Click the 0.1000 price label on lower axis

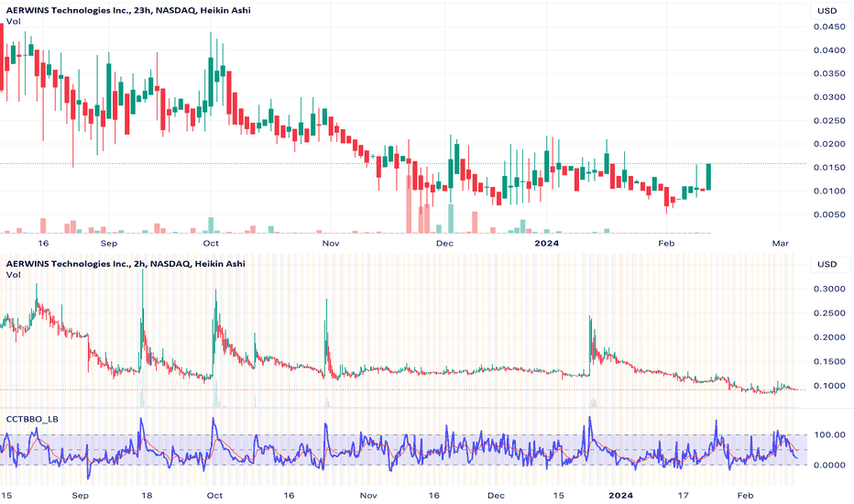pos(829,386)
